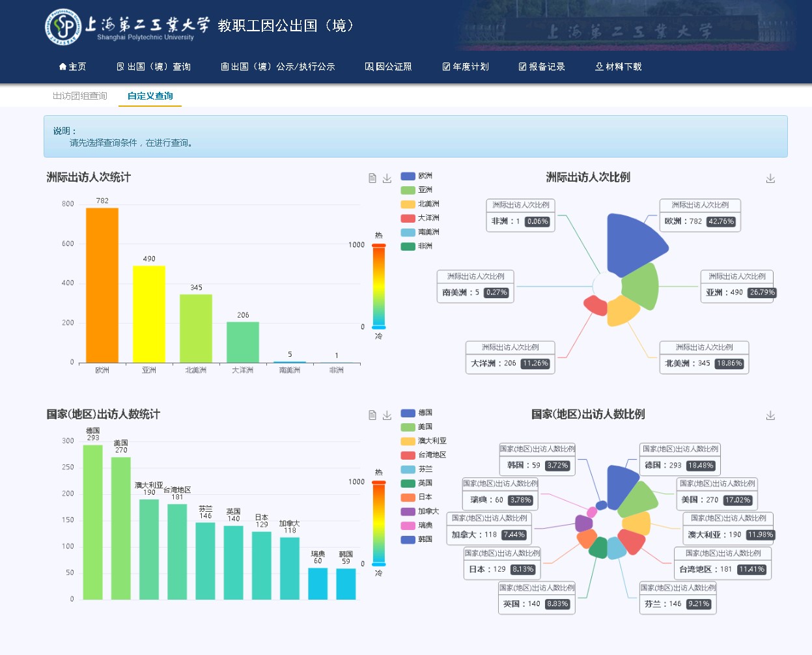
Task: Toggle 澳大利亚 legend in country chart
Action: click(x=423, y=441)
